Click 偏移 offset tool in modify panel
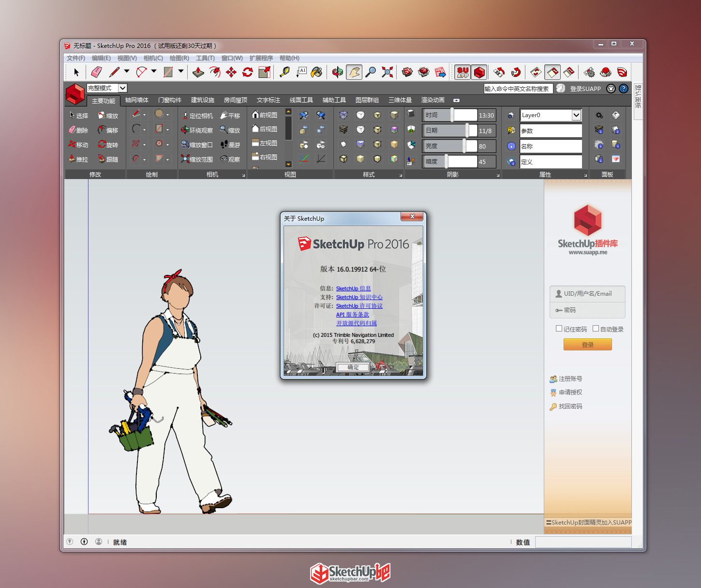 point(108,130)
